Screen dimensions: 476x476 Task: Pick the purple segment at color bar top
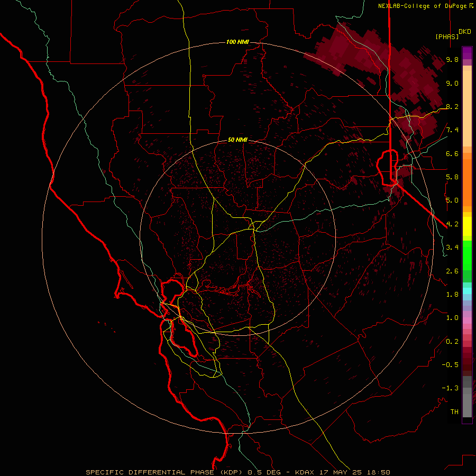tap(467, 53)
